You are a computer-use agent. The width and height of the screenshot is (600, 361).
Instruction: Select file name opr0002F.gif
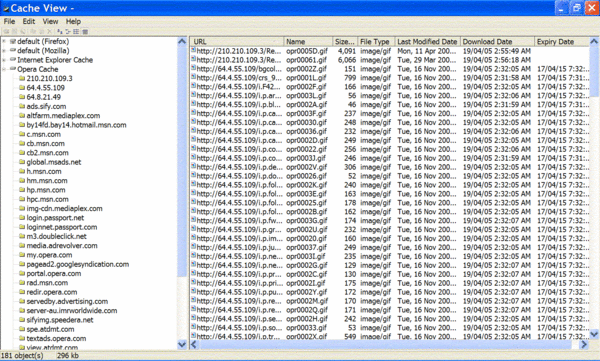(306, 87)
